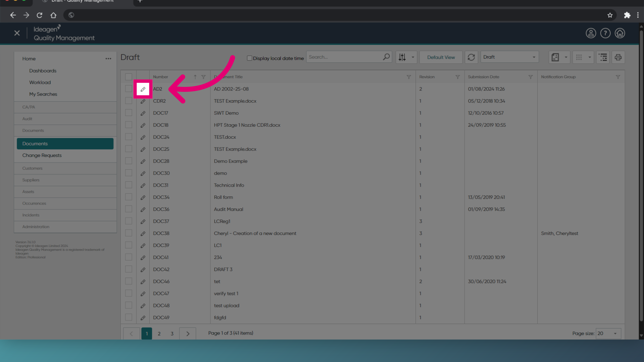Select checkbox for DOC30 row
The height and width of the screenshot is (362, 644).
(128, 173)
